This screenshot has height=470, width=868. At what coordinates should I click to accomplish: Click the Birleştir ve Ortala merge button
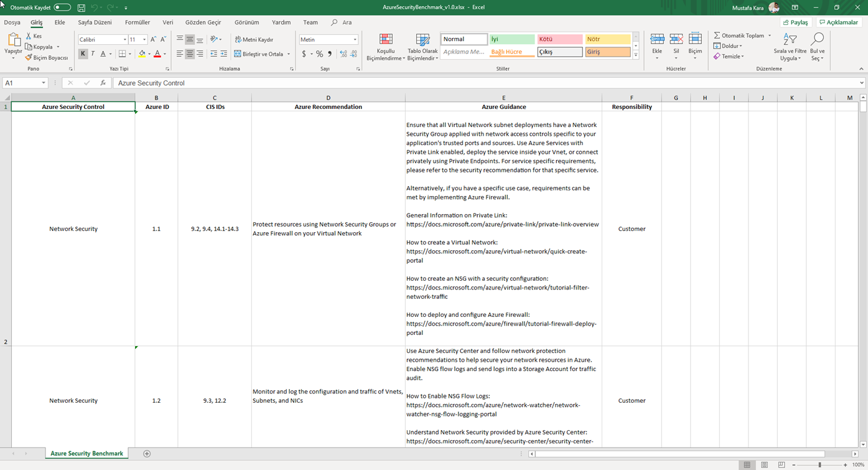tap(259, 54)
